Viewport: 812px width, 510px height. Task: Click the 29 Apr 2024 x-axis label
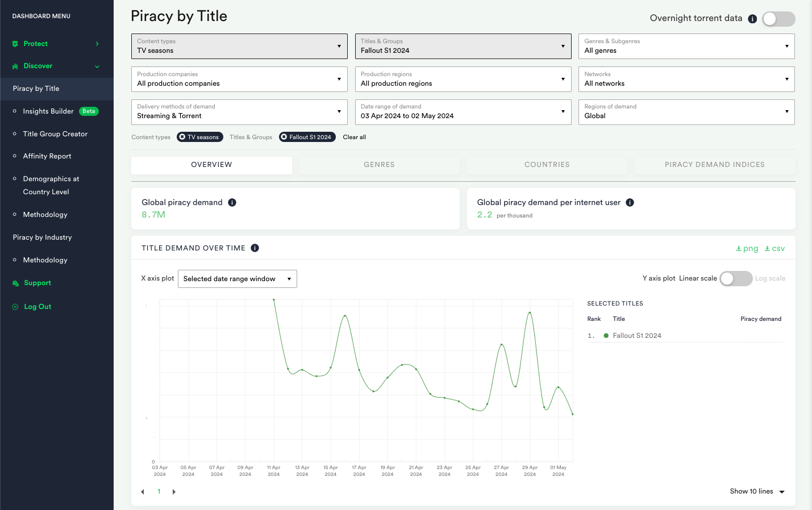(x=530, y=471)
